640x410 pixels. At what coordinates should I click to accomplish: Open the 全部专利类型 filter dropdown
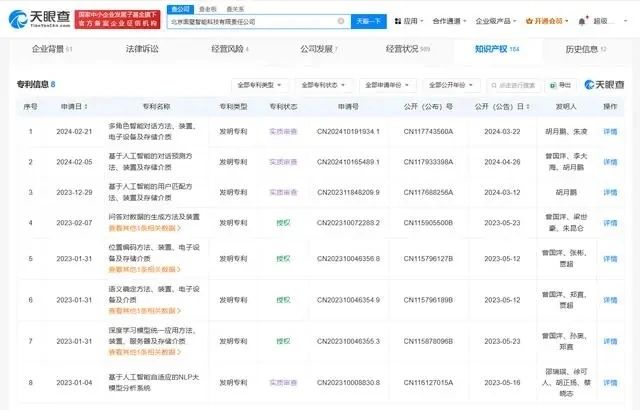260,85
